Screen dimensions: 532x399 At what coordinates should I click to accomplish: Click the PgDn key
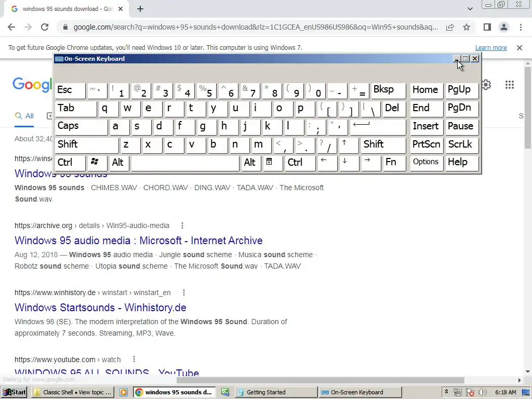point(462,108)
